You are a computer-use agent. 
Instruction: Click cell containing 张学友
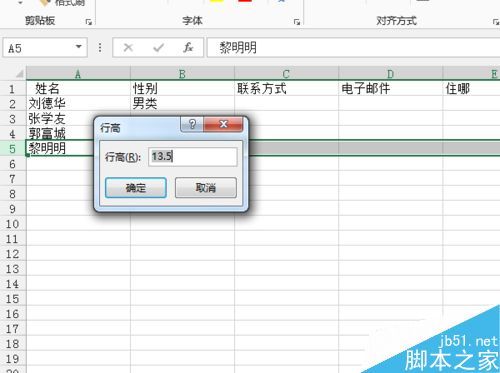click(60, 119)
